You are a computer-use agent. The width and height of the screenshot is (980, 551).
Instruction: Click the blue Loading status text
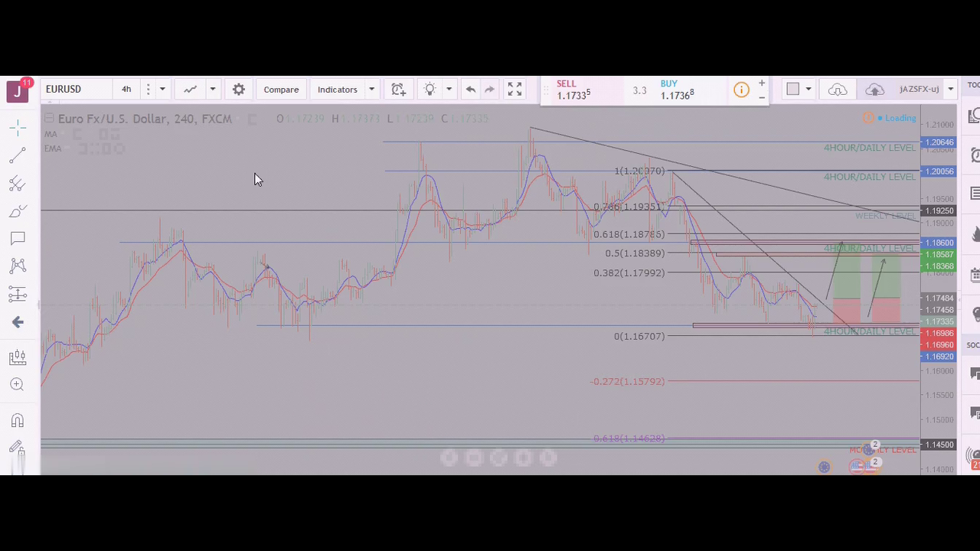(x=901, y=118)
